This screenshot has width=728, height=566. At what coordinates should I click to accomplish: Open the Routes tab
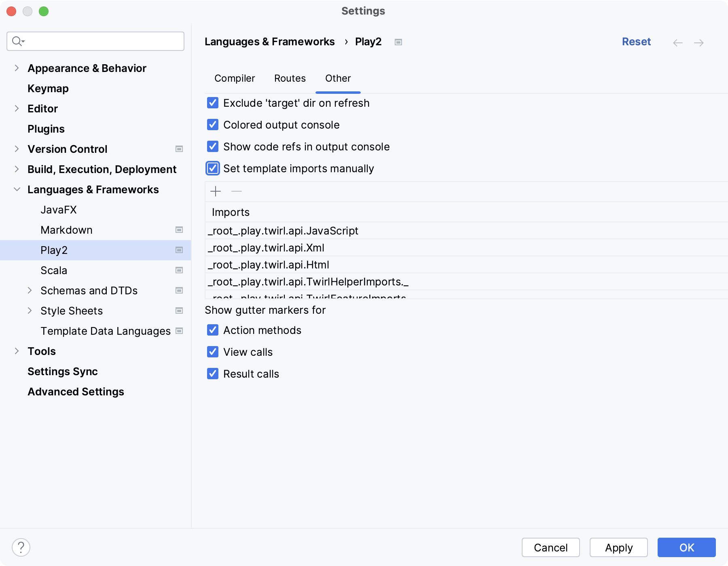click(x=290, y=78)
